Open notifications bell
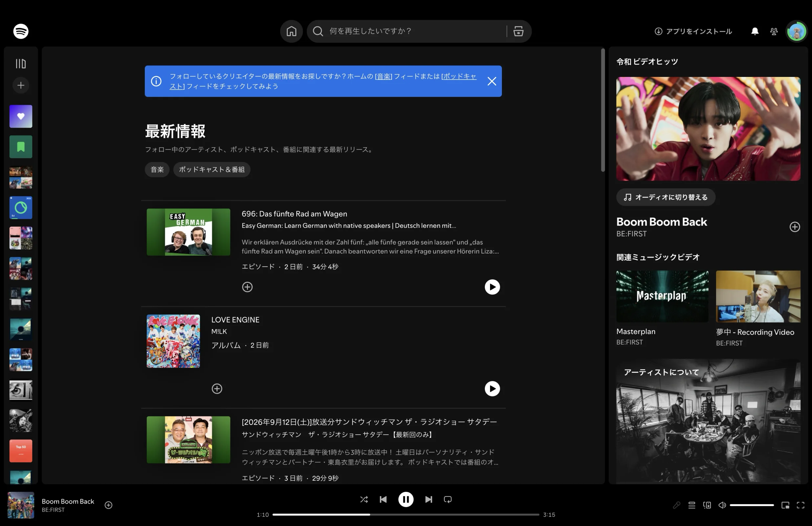The width and height of the screenshot is (812, 526). 755,32
